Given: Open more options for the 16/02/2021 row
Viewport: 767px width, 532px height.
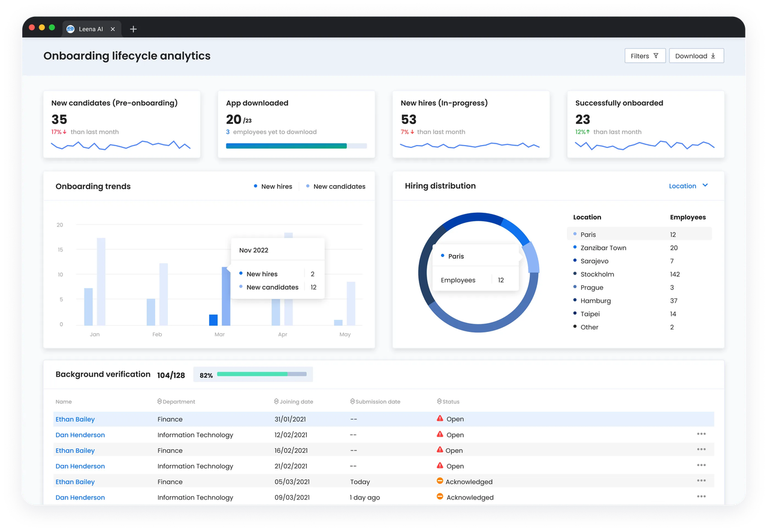Looking at the screenshot, I should [701, 449].
